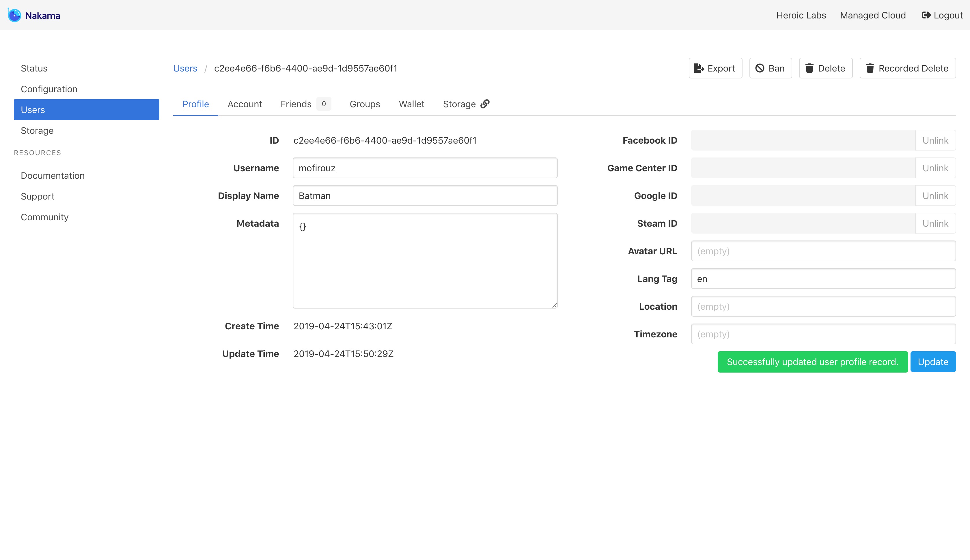Go back via Users breadcrumb link
Screen dimensions: 970x560
click(185, 68)
